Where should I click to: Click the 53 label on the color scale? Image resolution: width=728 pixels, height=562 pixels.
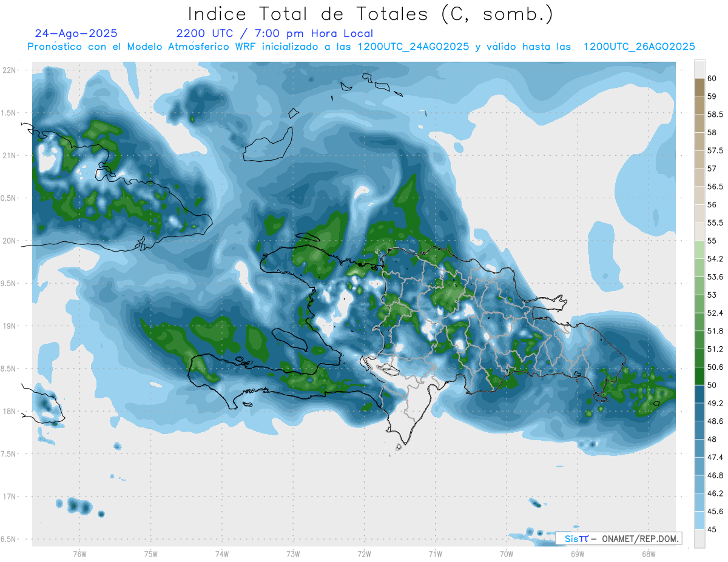[x=712, y=295]
